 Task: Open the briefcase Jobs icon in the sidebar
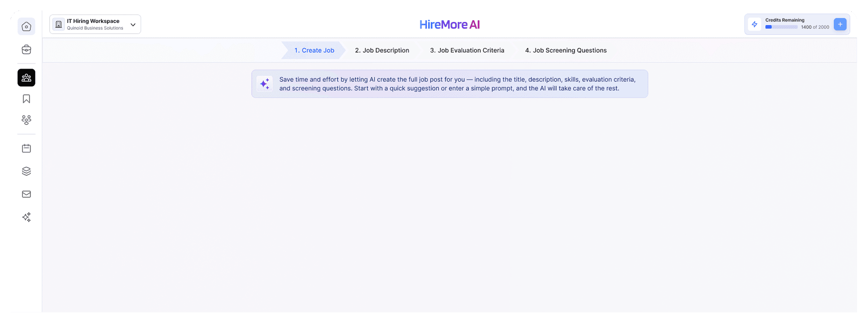pyautogui.click(x=26, y=50)
